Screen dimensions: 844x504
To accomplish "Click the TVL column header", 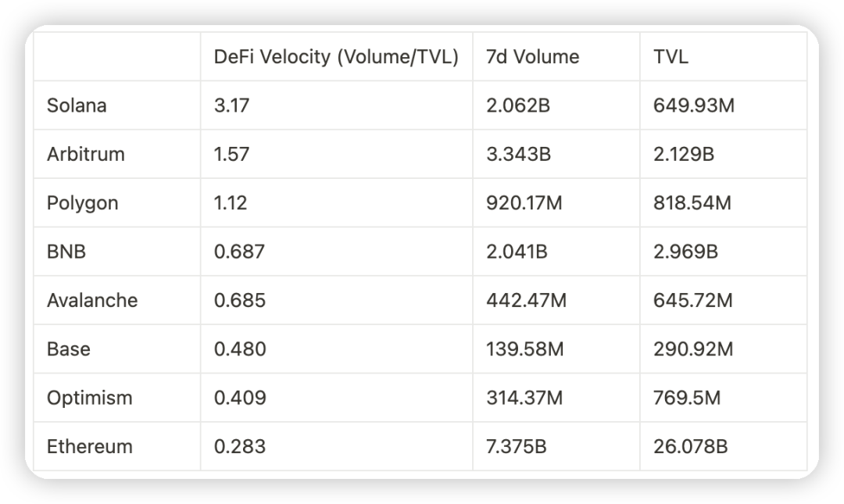I will point(671,57).
